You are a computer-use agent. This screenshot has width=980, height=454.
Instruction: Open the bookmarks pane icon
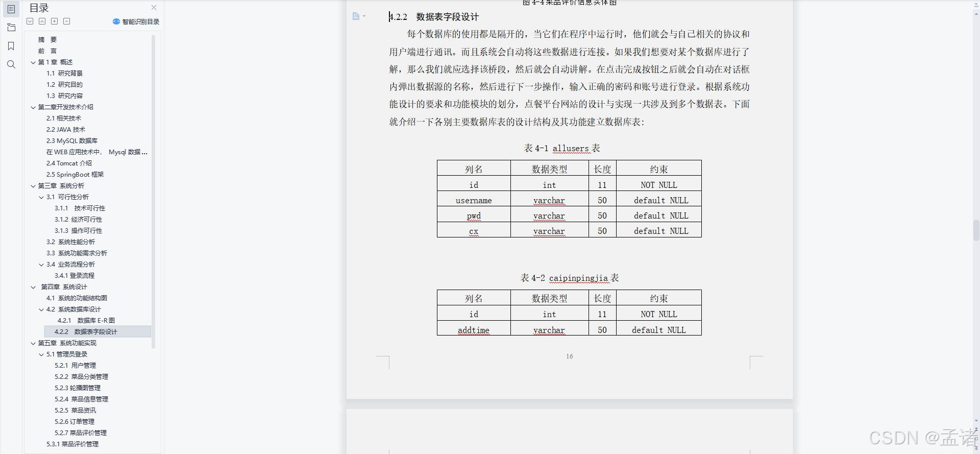[11, 46]
